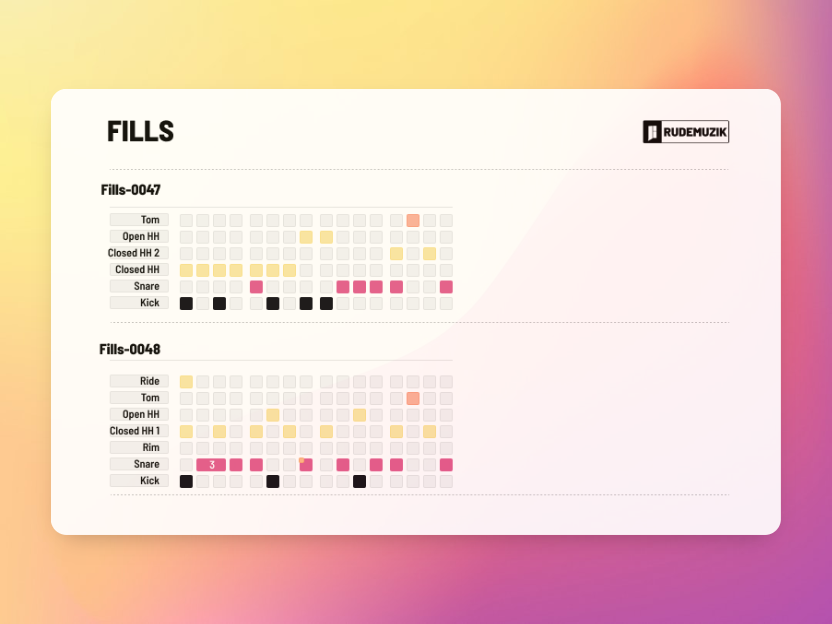
Task: Toggle the orange Tom step in Fills-0047
Action: pos(412,220)
